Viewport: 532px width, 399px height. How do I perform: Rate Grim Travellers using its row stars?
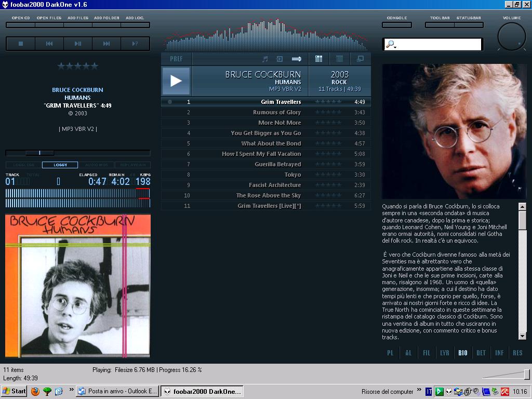coord(328,102)
